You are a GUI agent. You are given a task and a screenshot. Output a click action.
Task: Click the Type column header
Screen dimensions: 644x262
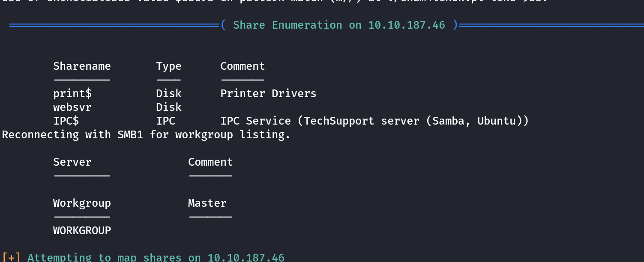pos(168,66)
